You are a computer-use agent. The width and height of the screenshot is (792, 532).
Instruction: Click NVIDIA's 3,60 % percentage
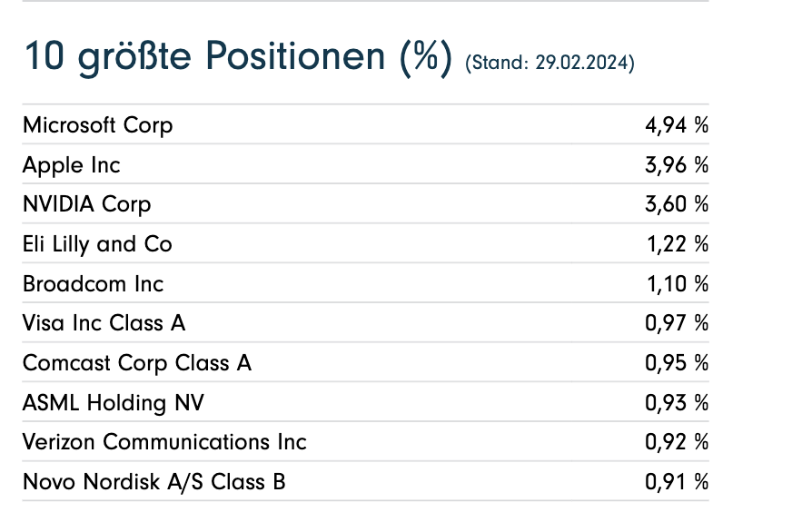(x=676, y=204)
